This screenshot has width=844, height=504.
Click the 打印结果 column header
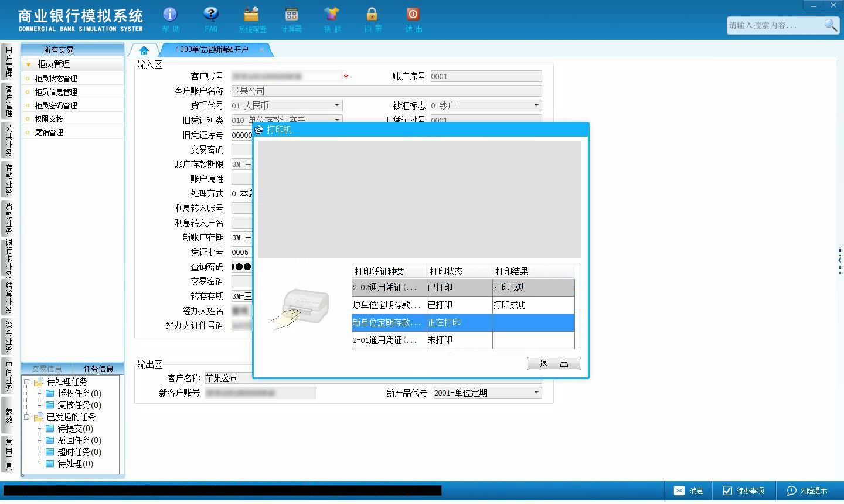click(x=533, y=271)
